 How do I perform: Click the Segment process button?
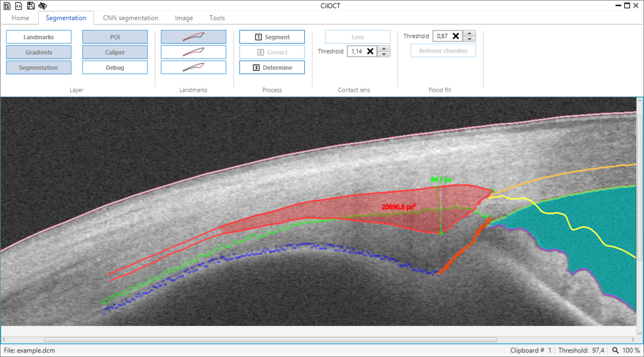pos(272,37)
